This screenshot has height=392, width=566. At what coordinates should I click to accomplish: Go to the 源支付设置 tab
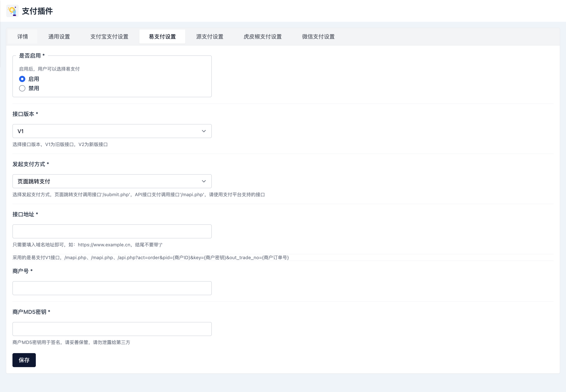(209, 37)
